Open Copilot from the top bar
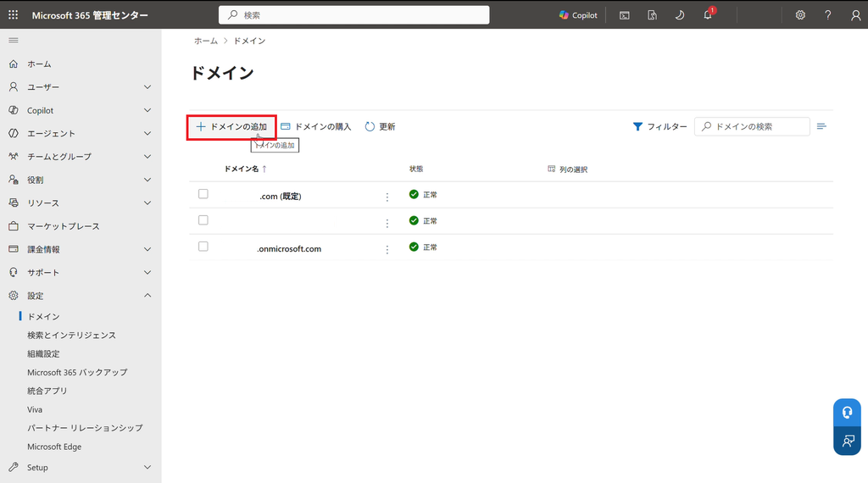The image size is (868, 483). coord(578,15)
